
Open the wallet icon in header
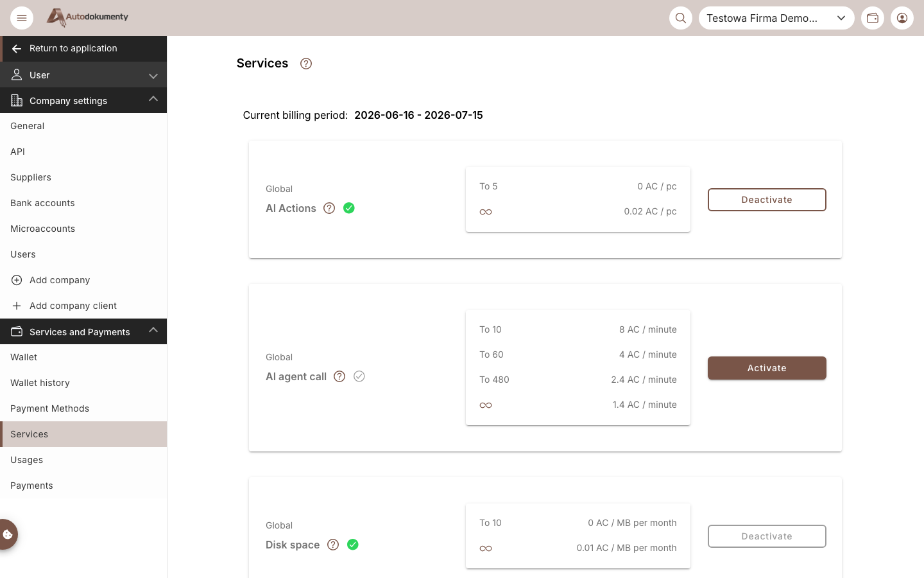(873, 18)
